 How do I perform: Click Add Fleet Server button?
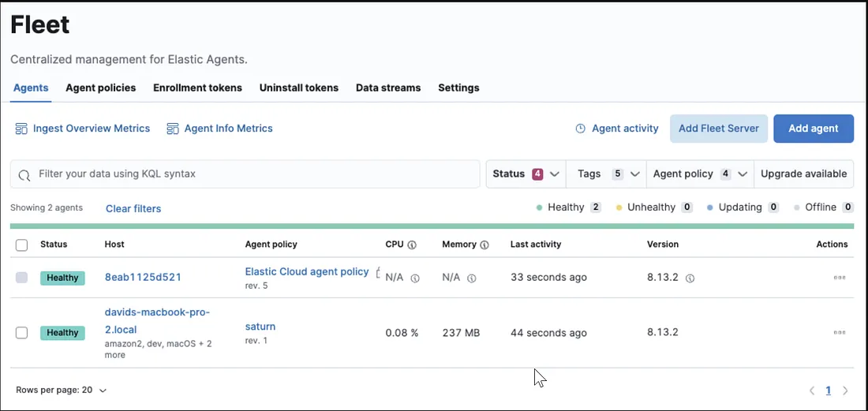[719, 129]
